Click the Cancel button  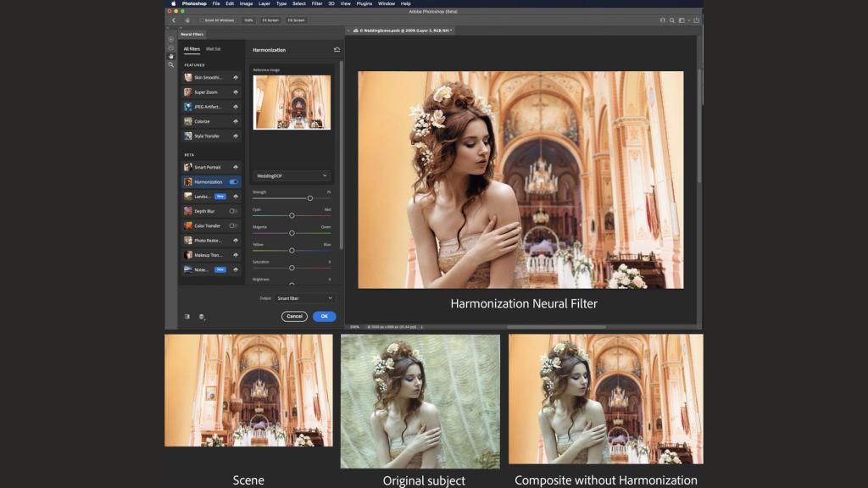[x=294, y=316]
